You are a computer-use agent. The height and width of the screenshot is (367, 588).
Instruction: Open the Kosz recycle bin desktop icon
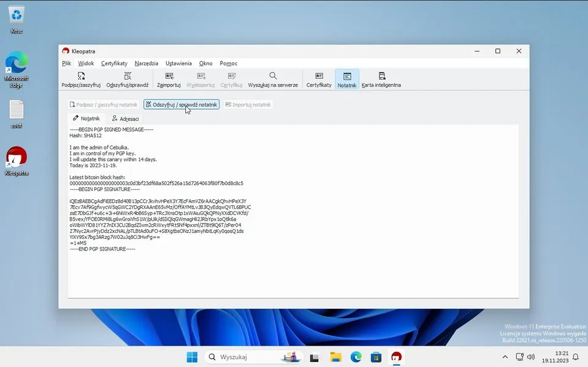tap(17, 20)
